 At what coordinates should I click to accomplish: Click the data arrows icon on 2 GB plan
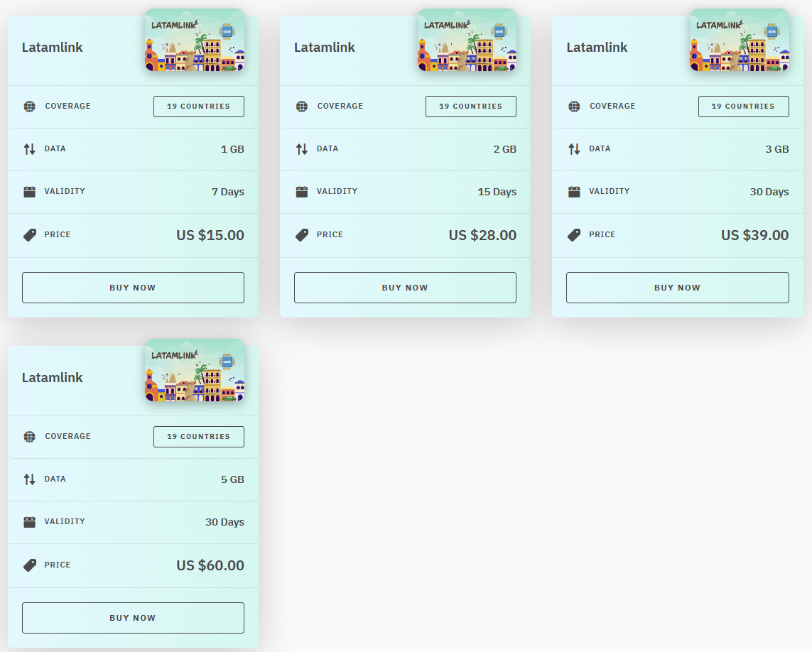[x=302, y=149]
